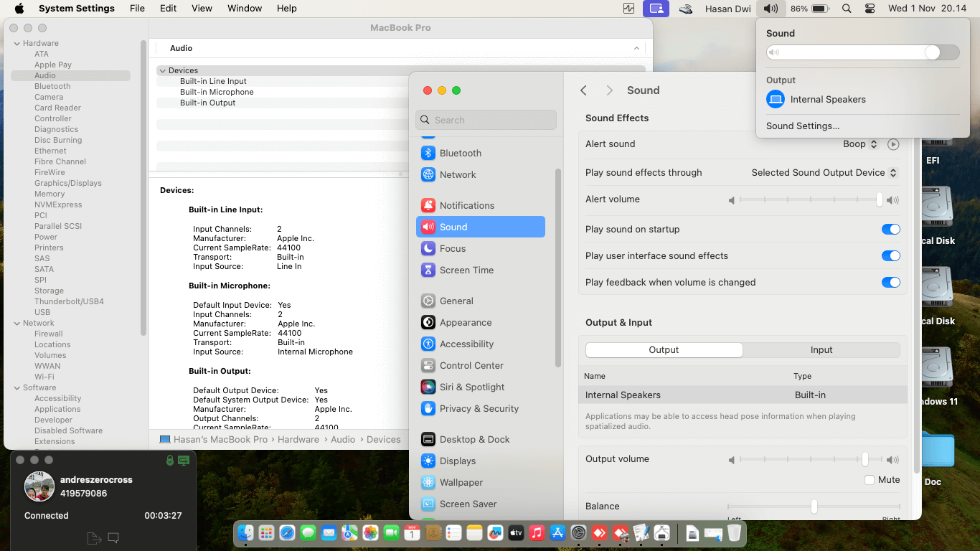Switch to the Input tab

click(x=821, y=350)
